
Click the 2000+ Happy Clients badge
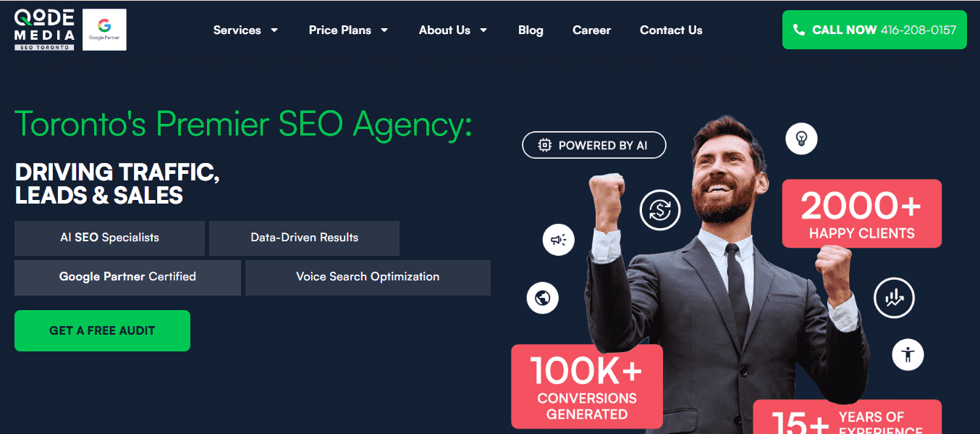click(x=861, y=214)
